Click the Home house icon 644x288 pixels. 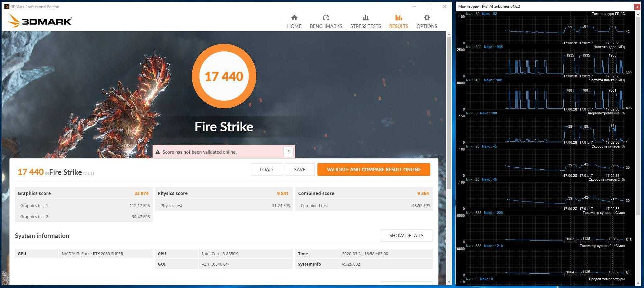[x=294, y=18]
